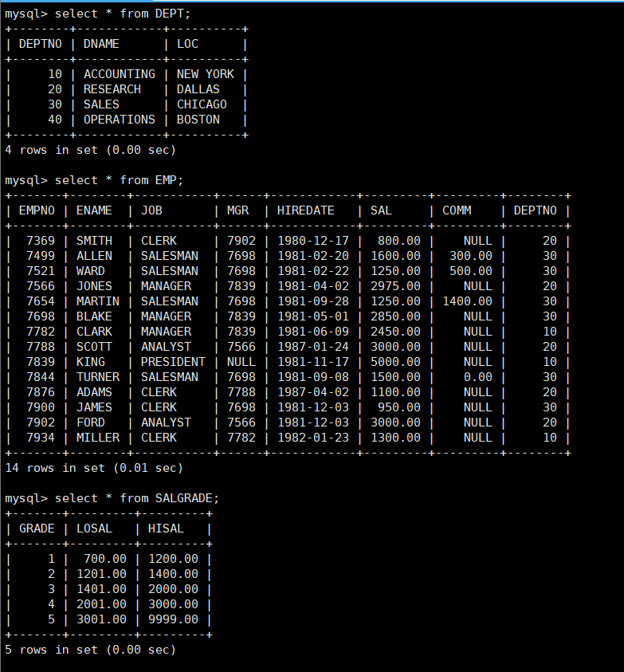
Task: Select the LOSAL column header
Action: point(94,529)
